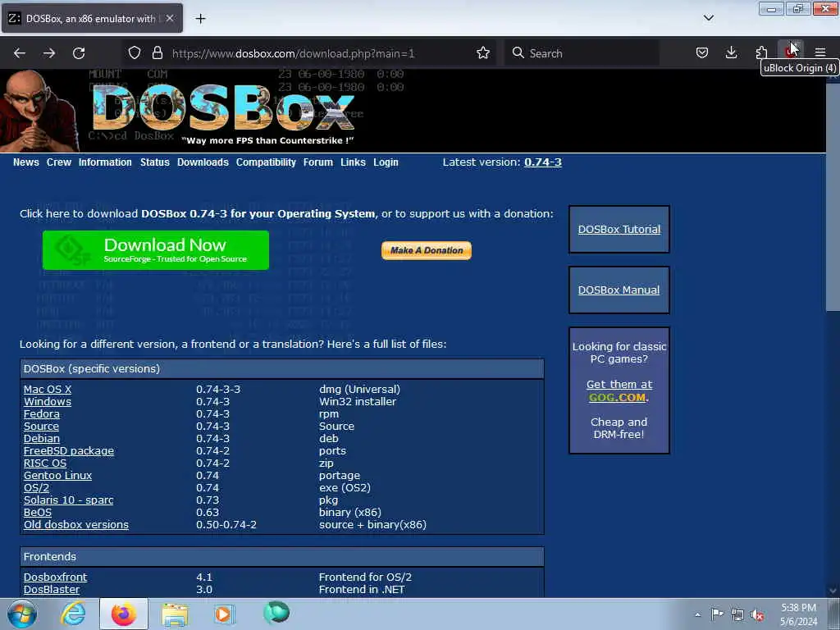
Task: Open the uBlock Origin extension icon
Action: (x=791, y=52)
